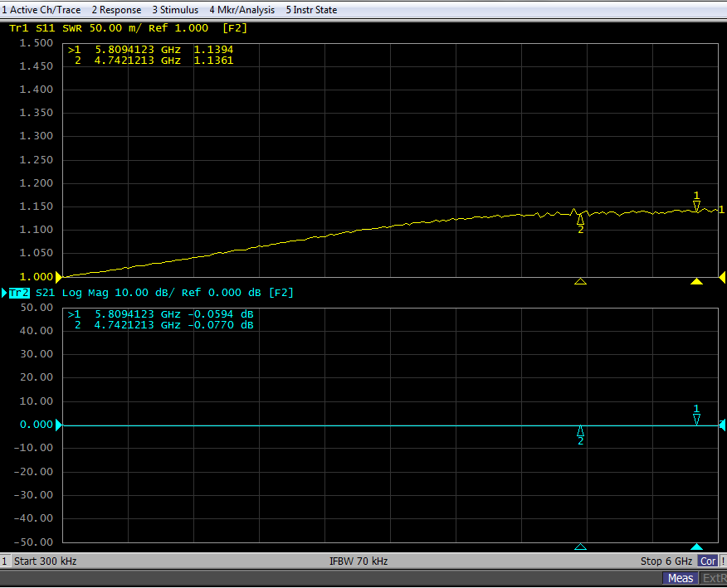This screenshot has height=588, width=727.
Task: Open the Stimulus menu
Action: click(175, 10)
